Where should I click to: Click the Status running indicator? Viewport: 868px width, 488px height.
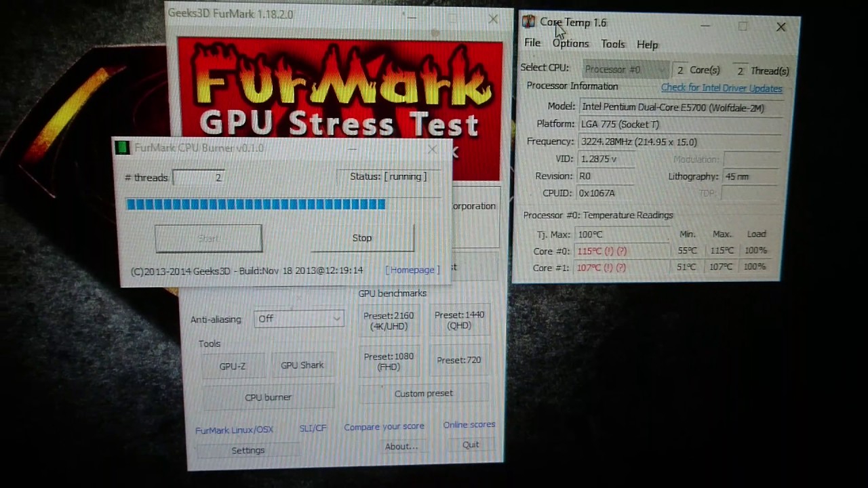pos(389,176)
